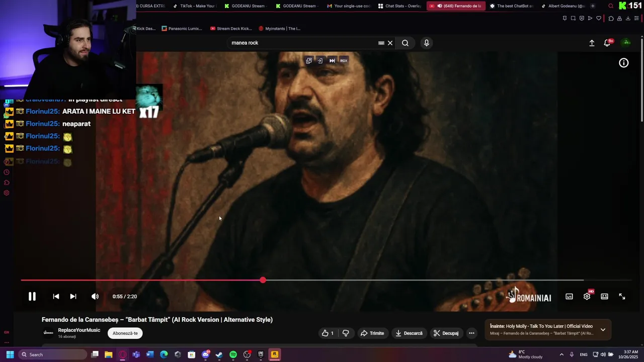The height and width of the screenshot is (362, 644).
Task: Skip to next video in player
Action: click(x=73, y=297)
